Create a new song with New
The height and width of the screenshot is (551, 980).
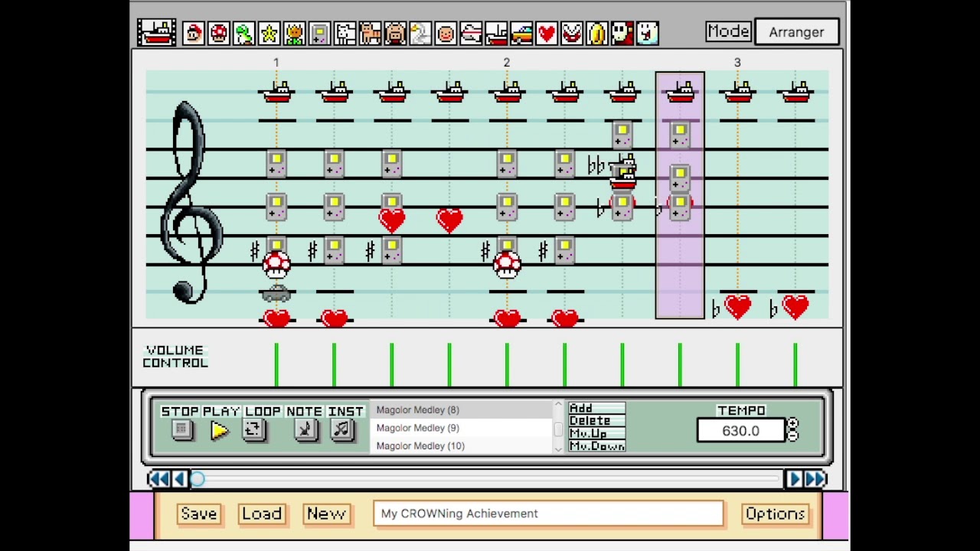tap(326, 514)
